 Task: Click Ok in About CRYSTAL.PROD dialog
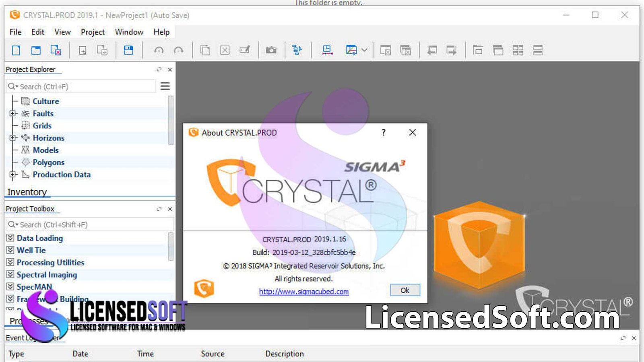click(x=405, y=290)
